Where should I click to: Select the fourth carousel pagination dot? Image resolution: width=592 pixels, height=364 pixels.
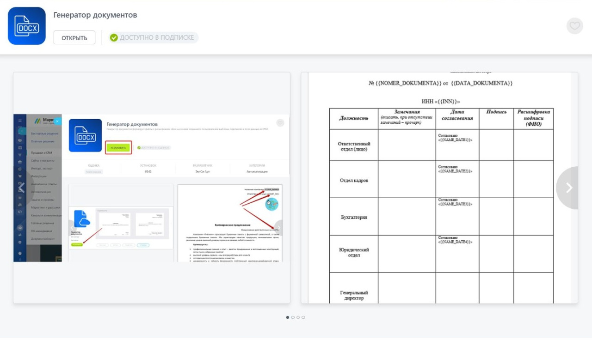(x=303, y=317)
